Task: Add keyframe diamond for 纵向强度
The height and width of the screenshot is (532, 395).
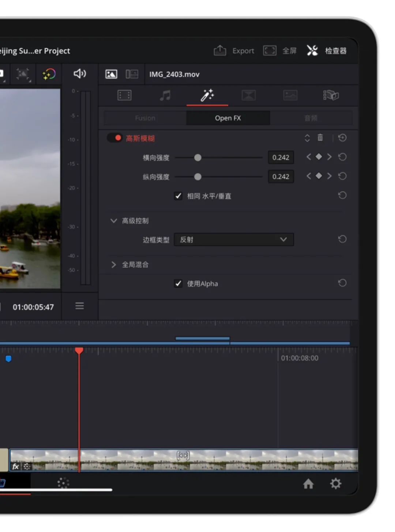Action: tap(319, 176)
